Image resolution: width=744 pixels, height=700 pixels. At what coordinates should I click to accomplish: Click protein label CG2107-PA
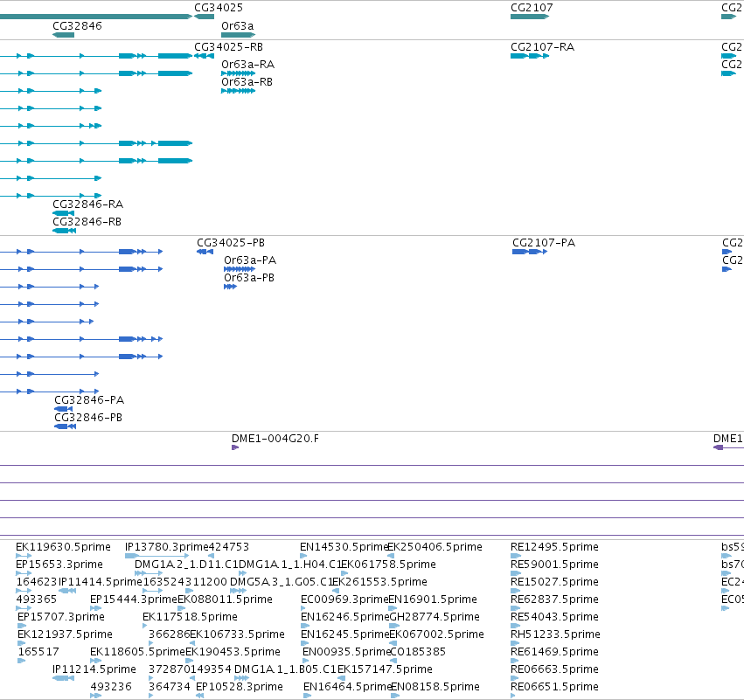click(x=544, y=243)
